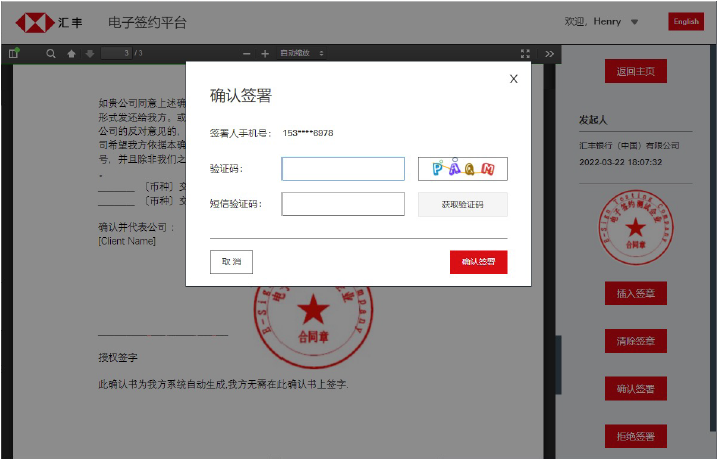Open more tools double-chevron icon
Viewport: 718px width, 460px height.
(x=549, y=53)
